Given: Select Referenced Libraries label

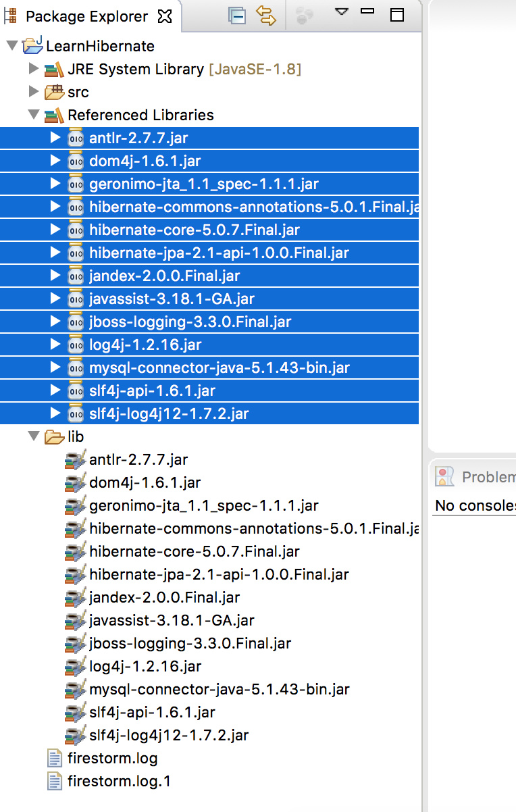Looking at the screenshot, I should click(140, 115).
